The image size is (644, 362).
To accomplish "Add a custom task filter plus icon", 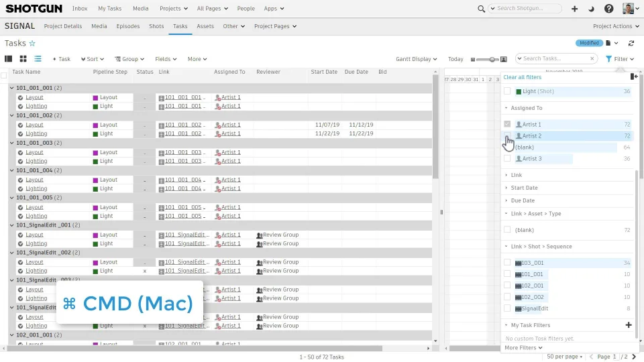I will click(629, 325).
